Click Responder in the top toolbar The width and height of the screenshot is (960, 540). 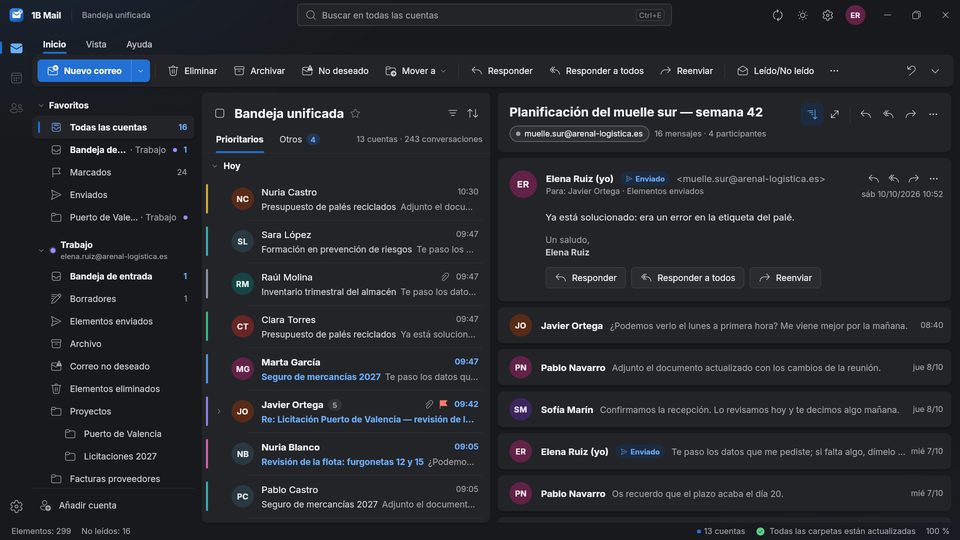(x=502, y=71)
